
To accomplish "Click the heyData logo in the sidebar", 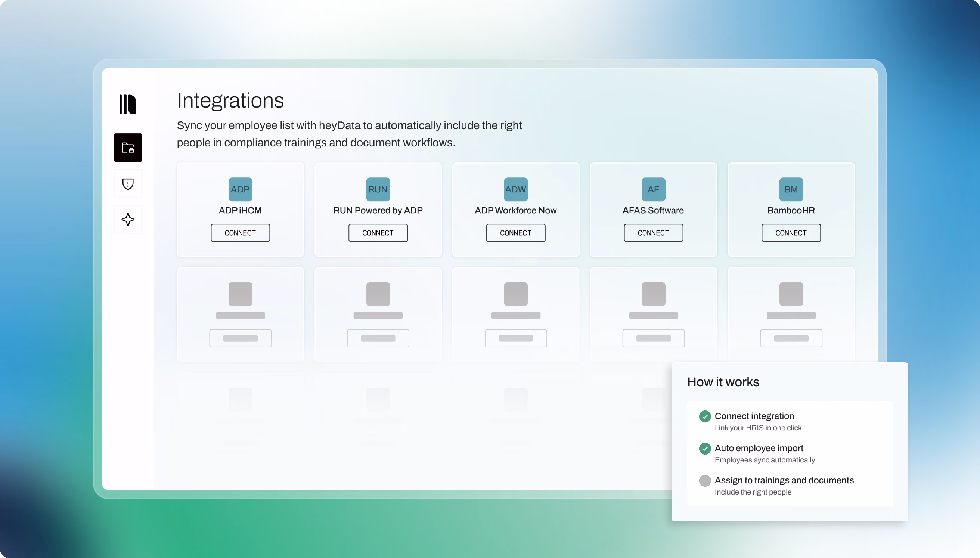I will (x=128, y=104).
